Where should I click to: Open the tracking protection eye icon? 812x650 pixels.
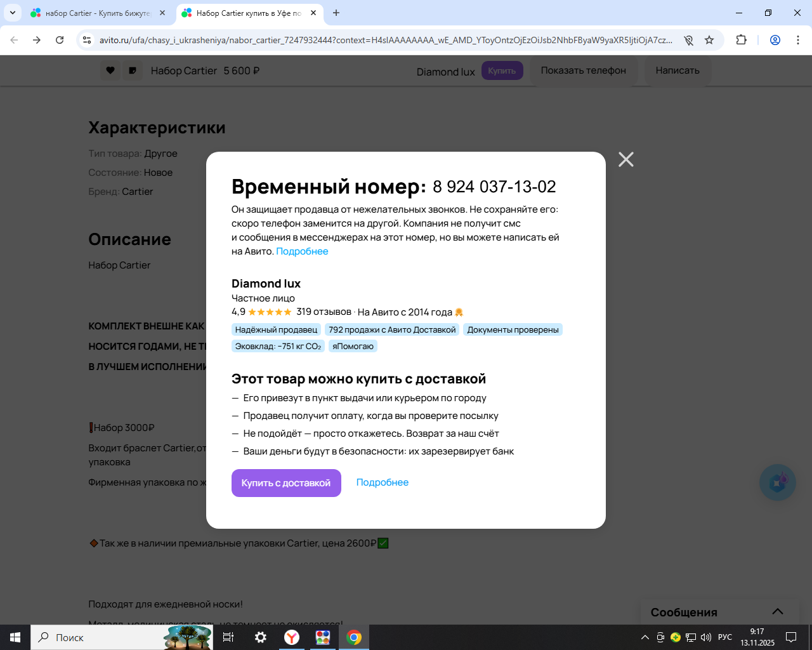pos(688,40)
